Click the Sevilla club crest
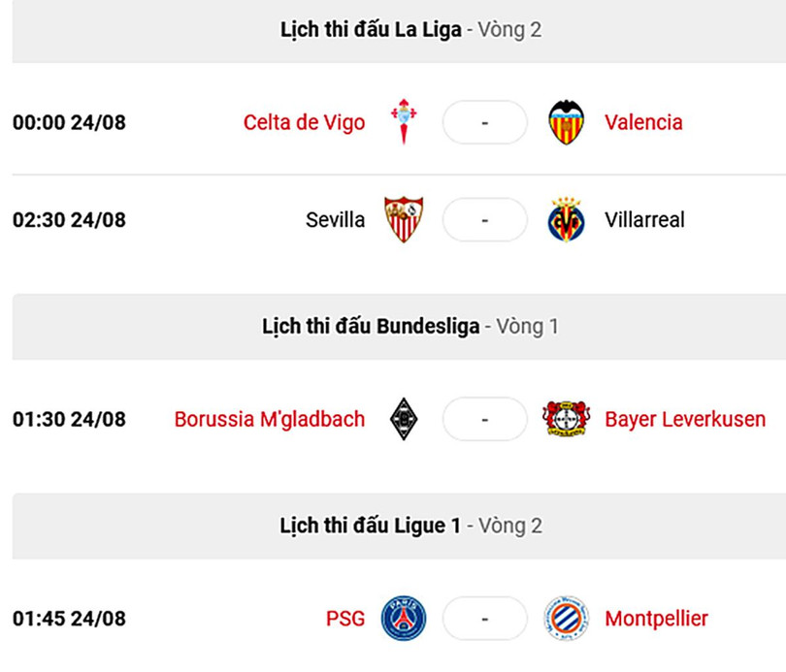 404,220
